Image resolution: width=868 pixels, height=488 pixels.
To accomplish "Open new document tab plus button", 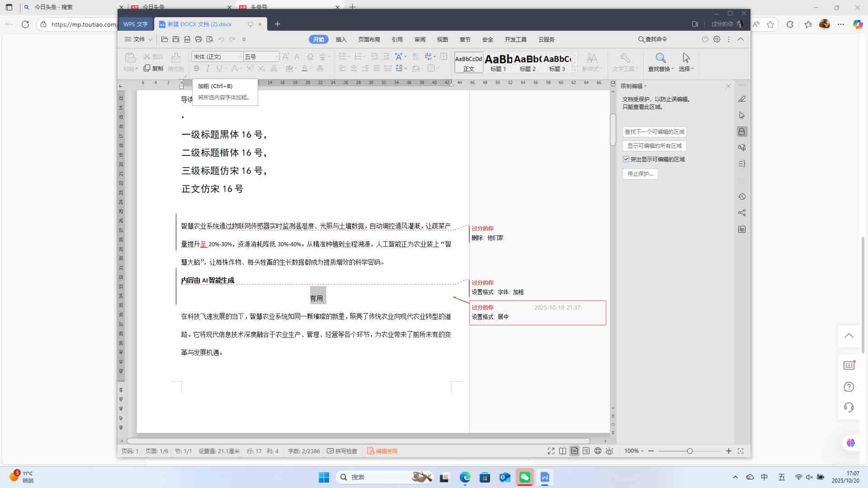I will [277, 24].
